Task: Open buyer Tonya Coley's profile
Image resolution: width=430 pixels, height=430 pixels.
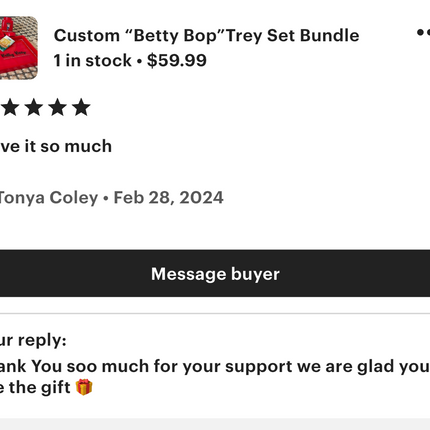Action: (49, 198)
